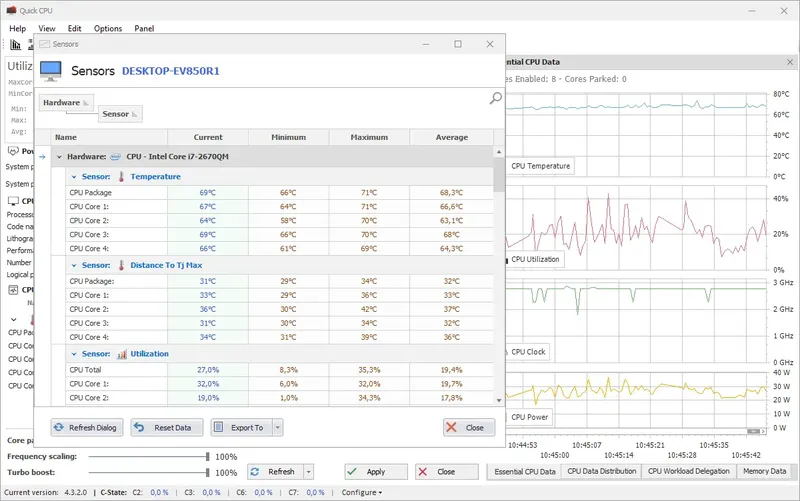Click the Sensor grouping chip
Screen dimensions: 800x501
tap(120, 114)
